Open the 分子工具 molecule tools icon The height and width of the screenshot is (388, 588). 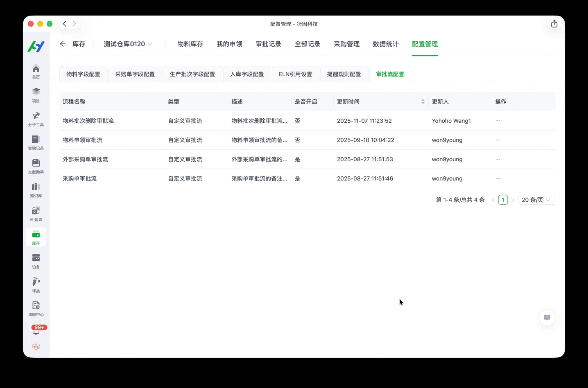(36, 119)
